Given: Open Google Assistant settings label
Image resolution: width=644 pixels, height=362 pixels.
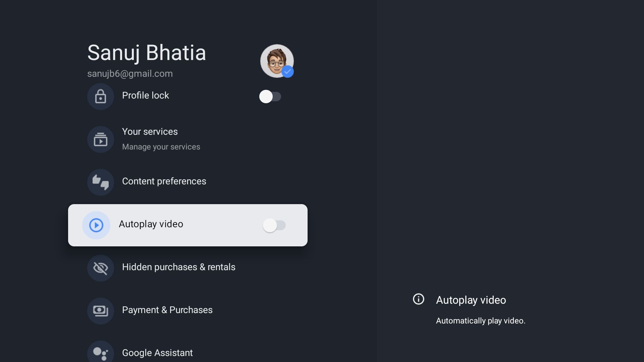Looking at the screenshot, I should [x=157, y=353].
